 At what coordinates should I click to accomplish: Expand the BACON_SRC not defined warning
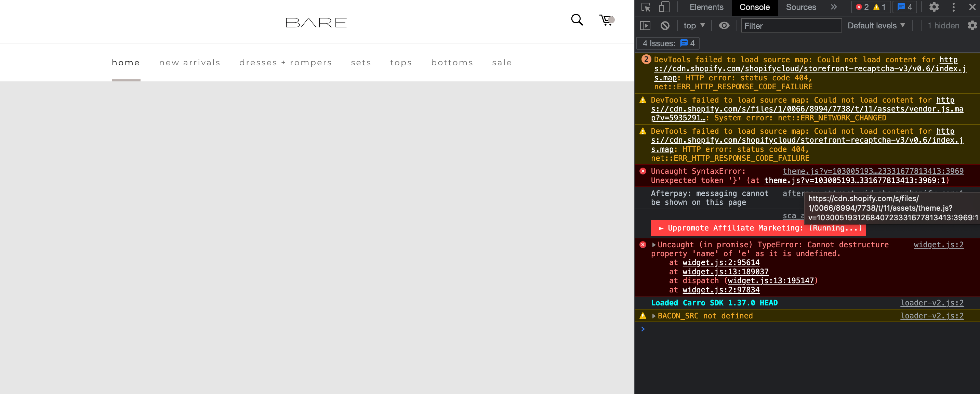tap(654, 316)
